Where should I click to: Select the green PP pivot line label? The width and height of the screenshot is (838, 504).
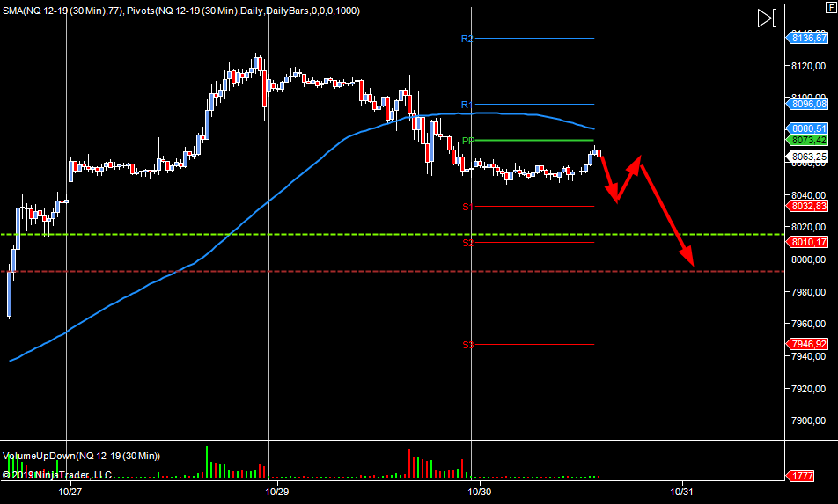click(467, 141)
